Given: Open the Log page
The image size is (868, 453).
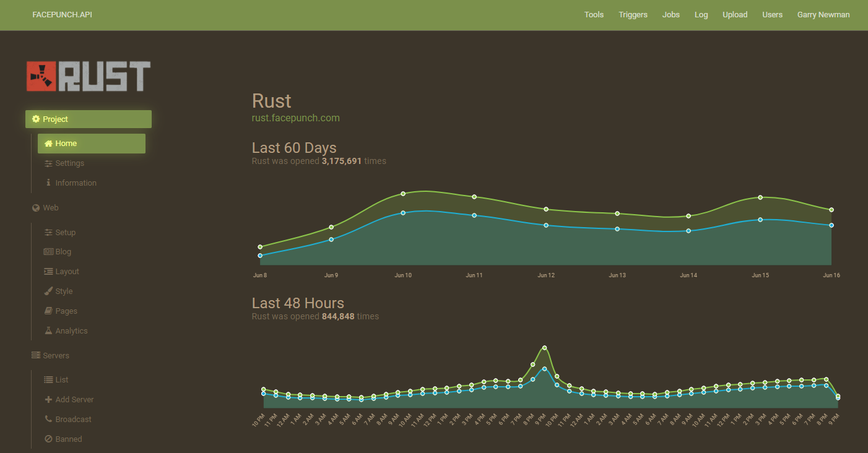Looking at the screenshot, I should 701,15.
